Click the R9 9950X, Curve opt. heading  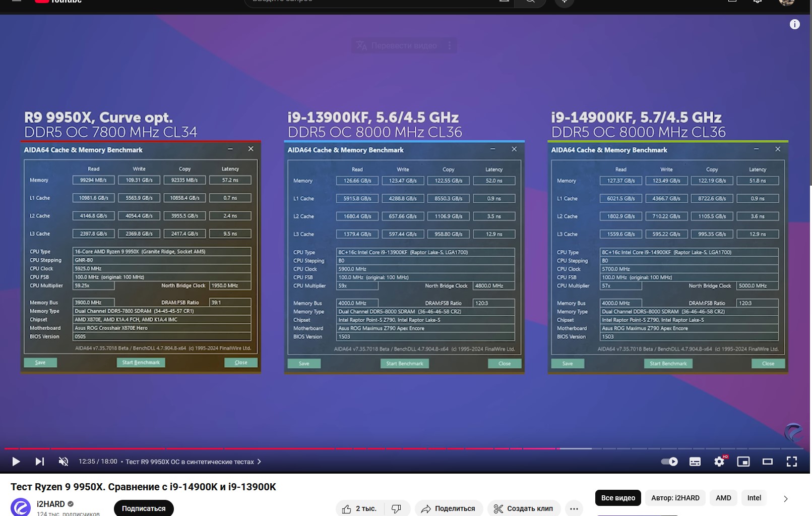click(98, 118)
